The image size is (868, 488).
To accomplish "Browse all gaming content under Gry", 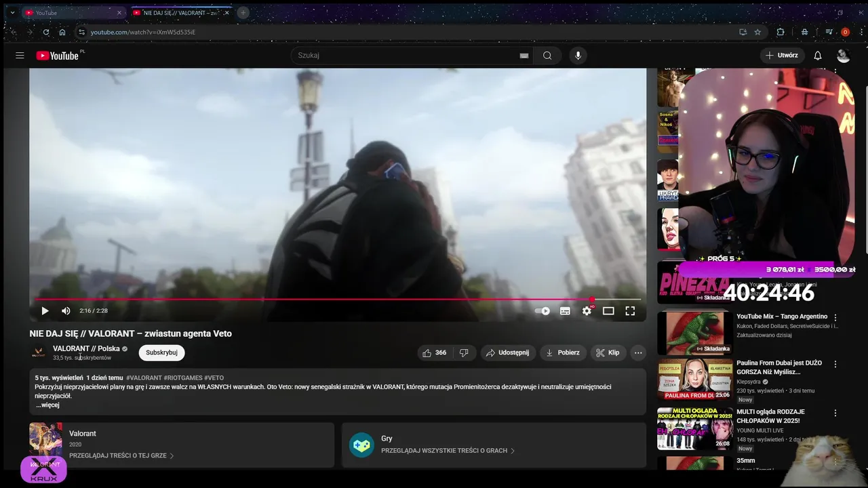I will tap(448, 451).
